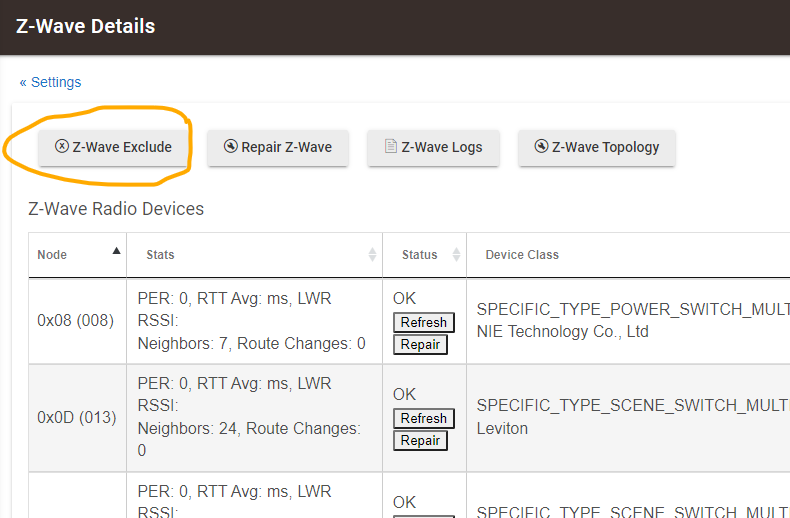Click the NIE Technology Co., Ltd device class
The height and width of the screenshot is (518, 790).
pyautogui.click(x=562, y=331)
